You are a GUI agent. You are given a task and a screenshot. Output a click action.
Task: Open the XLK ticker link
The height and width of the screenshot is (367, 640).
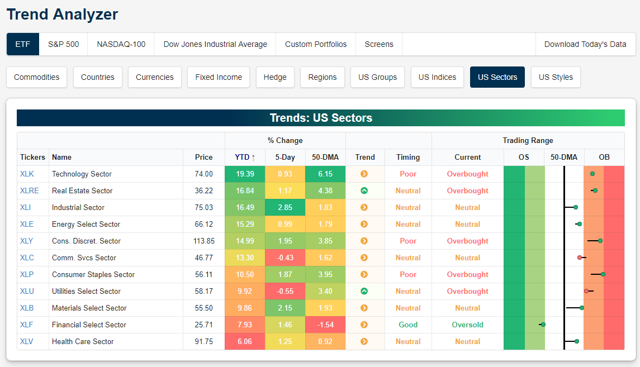pos(27,174)
